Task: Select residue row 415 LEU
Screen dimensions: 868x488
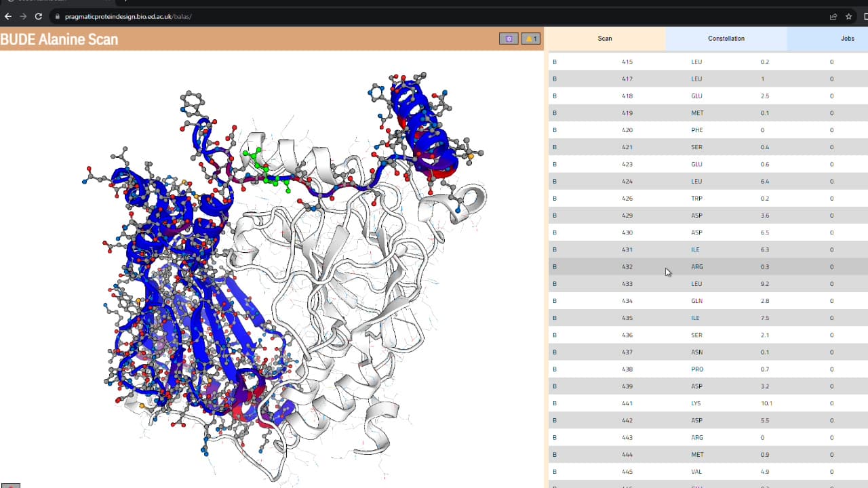Action: [708, 62]
